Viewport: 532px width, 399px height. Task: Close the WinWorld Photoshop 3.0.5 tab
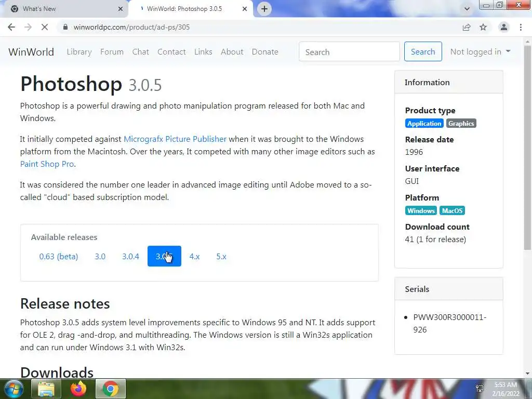tap(245, 9)
